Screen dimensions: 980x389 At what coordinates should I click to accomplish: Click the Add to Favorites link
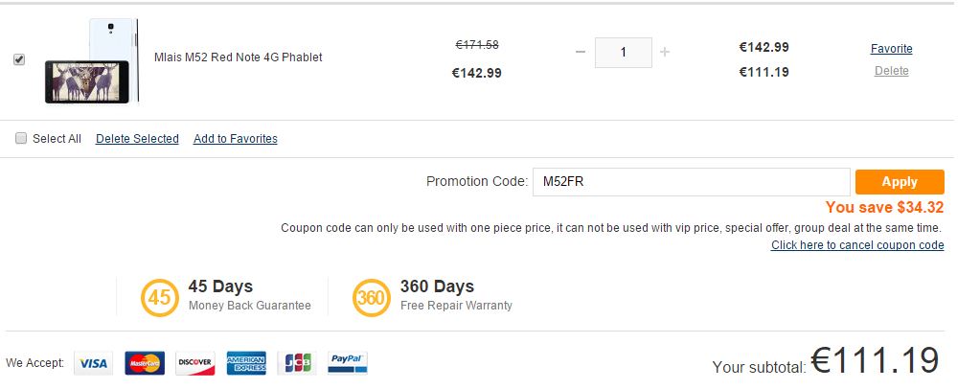tap(236, 139)
